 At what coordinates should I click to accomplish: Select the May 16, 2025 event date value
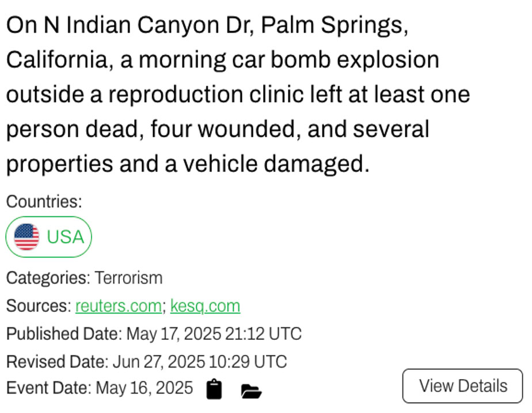point(144,388)
